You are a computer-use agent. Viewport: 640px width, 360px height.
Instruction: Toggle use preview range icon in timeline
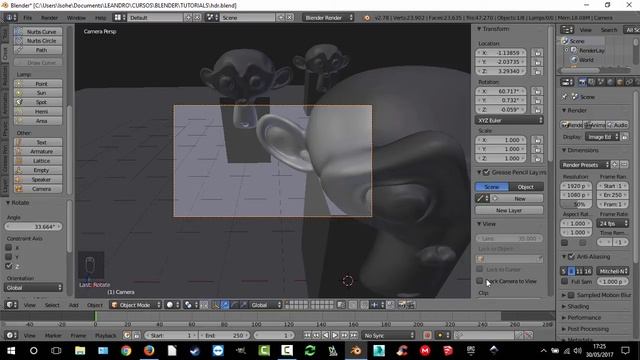[127, 335]
